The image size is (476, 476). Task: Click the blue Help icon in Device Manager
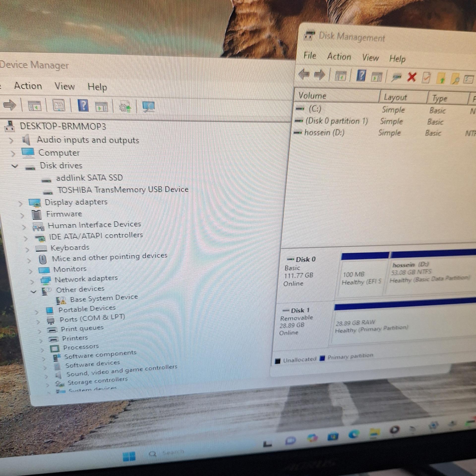[x=83, y=105]
